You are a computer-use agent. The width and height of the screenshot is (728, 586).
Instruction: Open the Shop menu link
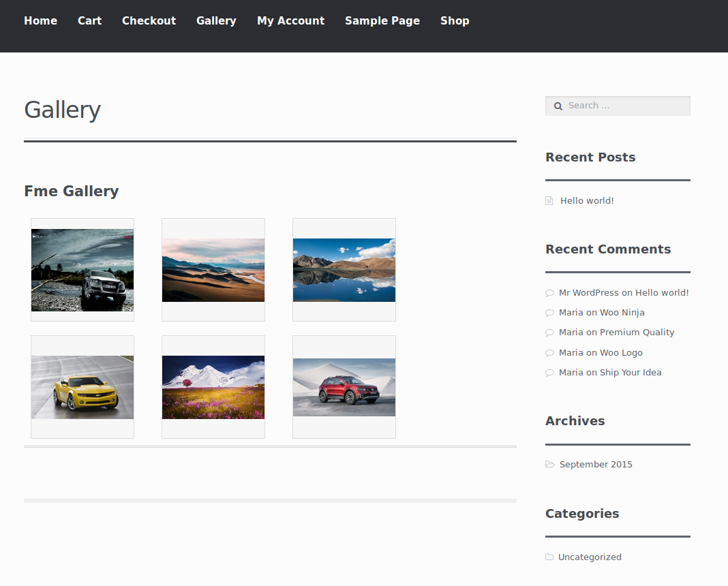(x=455, y=21)
